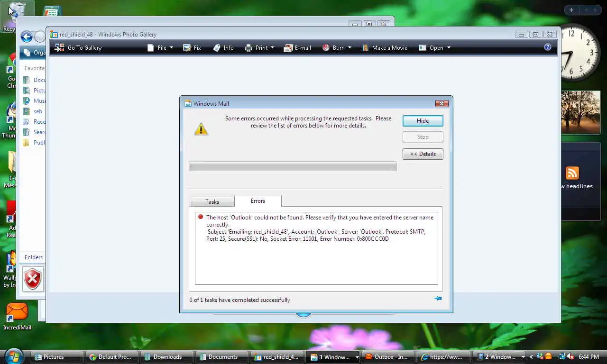Switch to the Tasks tab
The image size is (607, 364).
click(212, 202)
